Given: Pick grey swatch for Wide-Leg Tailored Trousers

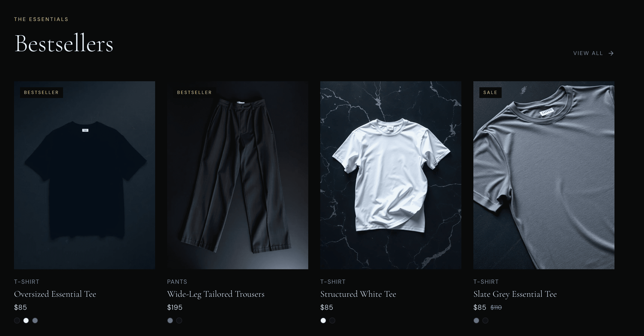Looking at the screenshot, I should point(170,320).
